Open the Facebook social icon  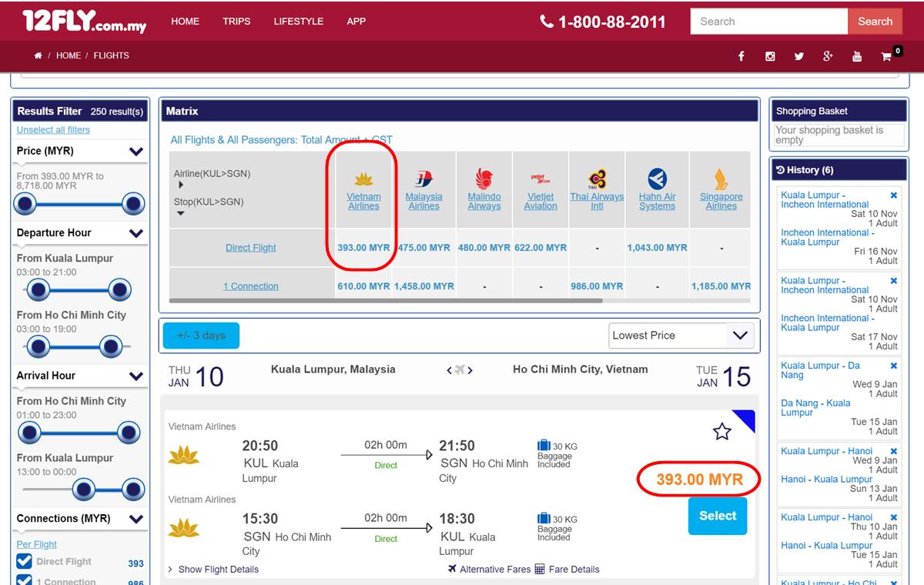click(x=741, y=56)
